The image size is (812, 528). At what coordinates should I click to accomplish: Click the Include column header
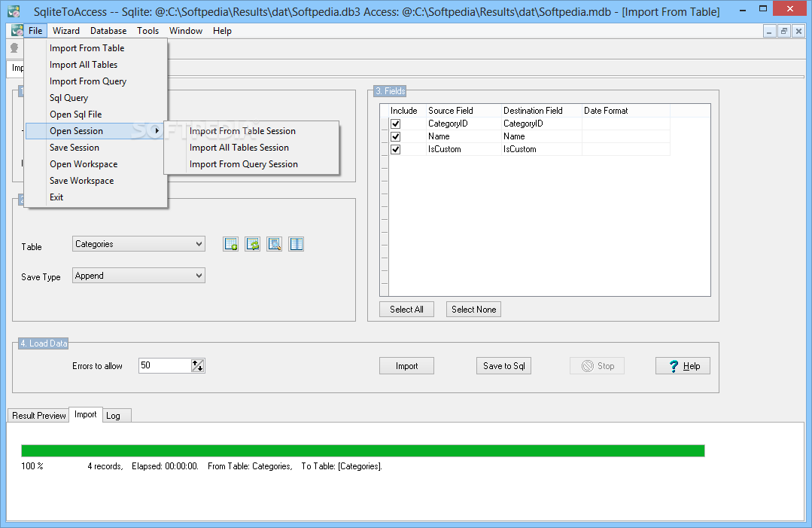point(407,111)
